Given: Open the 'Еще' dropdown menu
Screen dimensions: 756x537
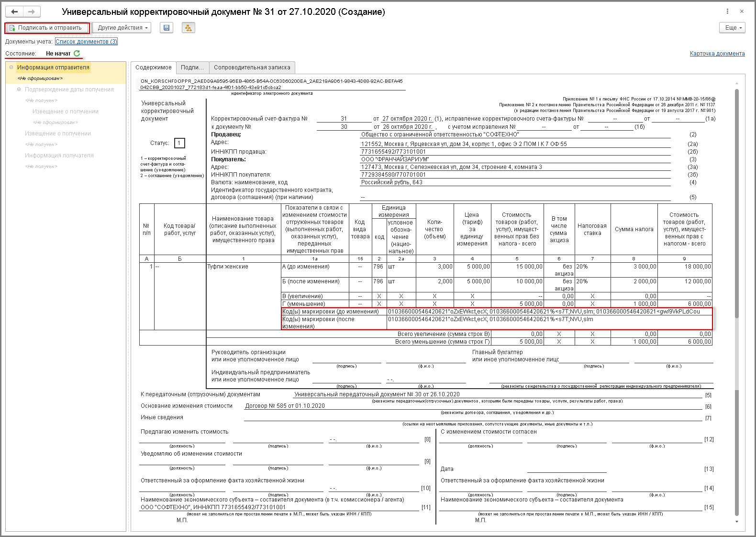Looking at the screenshot, I should click(733, 28).
